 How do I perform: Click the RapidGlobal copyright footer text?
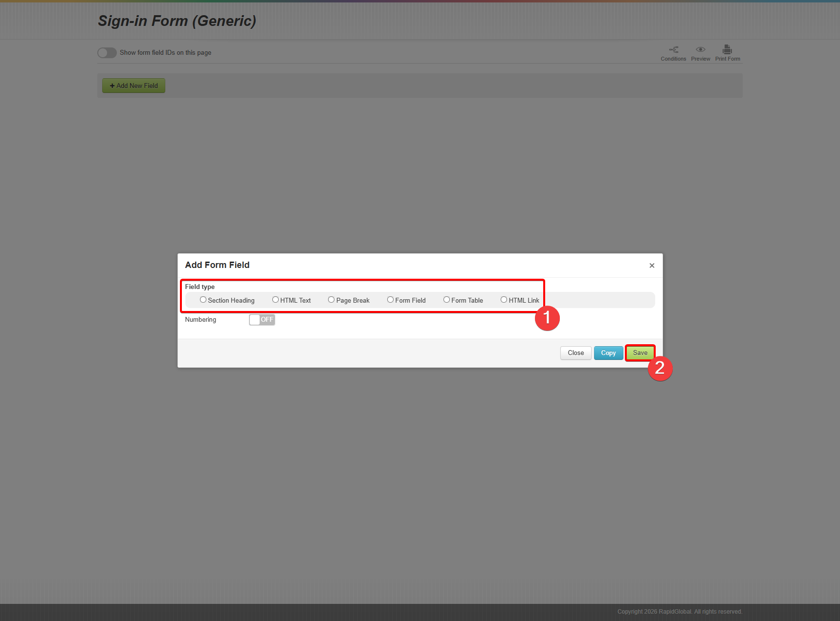point(679,612)
